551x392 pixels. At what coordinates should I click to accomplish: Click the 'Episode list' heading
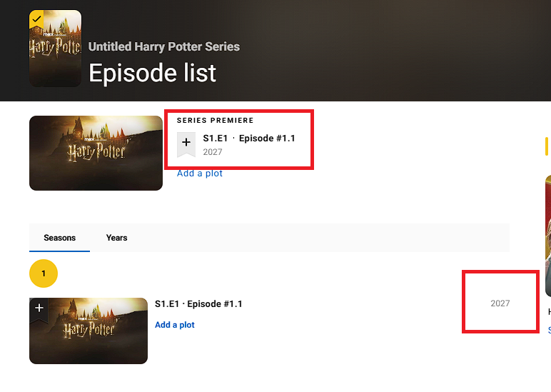coord(152,73)
